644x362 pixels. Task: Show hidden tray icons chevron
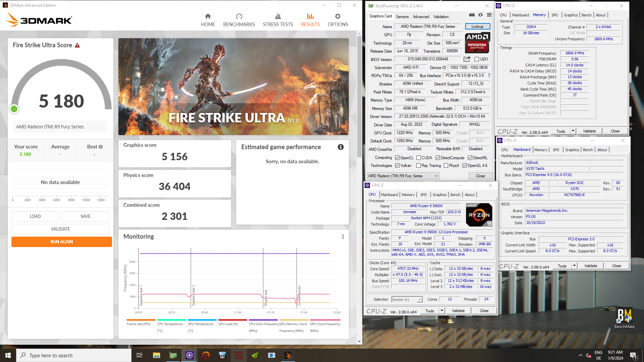(x=580, y=355)
